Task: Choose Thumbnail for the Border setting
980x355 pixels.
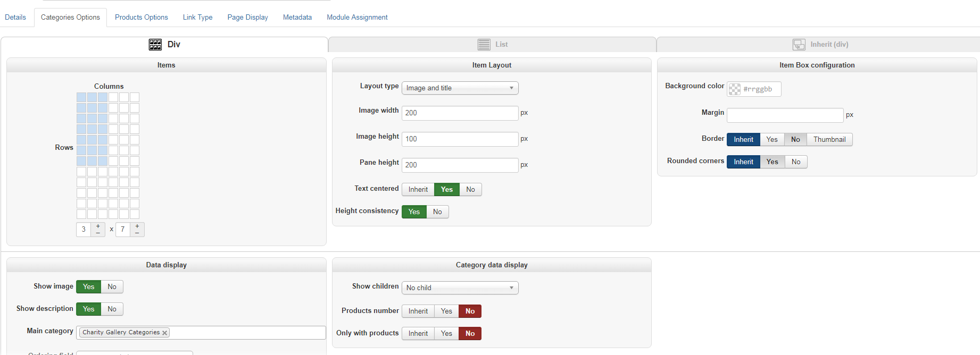Action: 829,140
